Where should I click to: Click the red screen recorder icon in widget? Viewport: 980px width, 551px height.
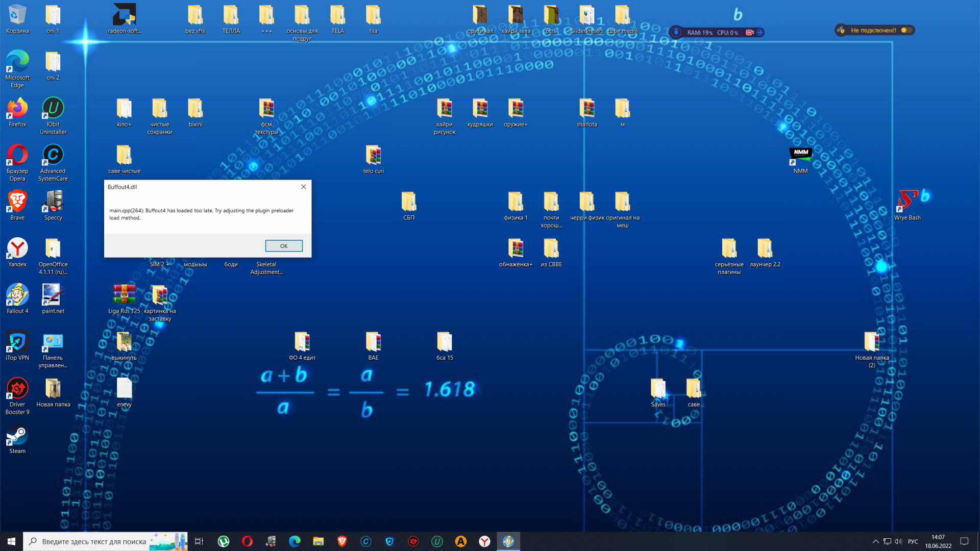pyautogui.click(x=749, y=33)
